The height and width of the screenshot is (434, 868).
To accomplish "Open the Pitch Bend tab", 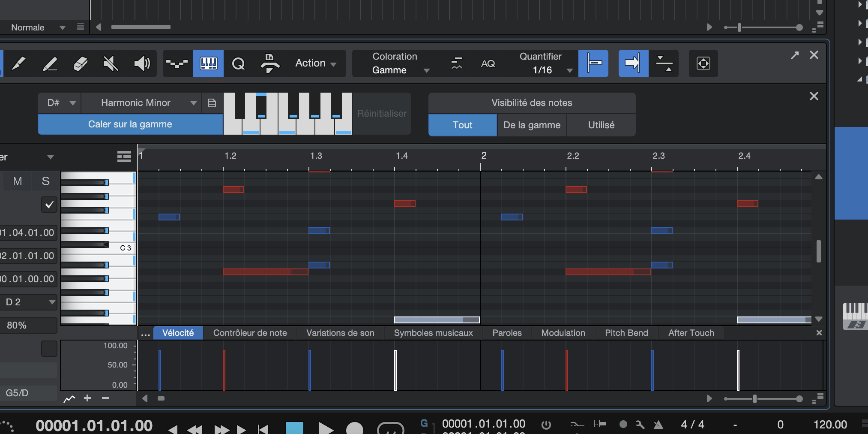I will point(626,333).
